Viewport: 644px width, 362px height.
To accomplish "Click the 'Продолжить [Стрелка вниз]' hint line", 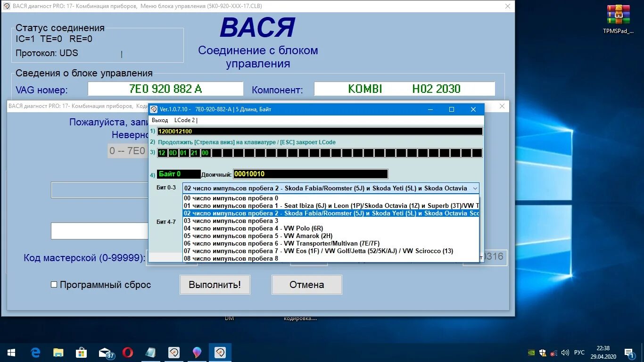I will coord(247,142).
